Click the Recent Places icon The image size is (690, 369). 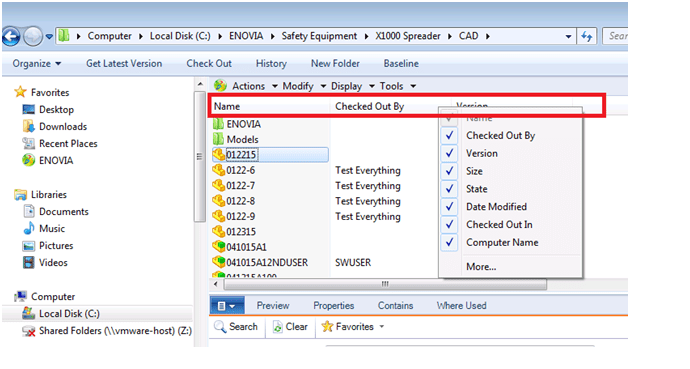(x=29, y=143)
